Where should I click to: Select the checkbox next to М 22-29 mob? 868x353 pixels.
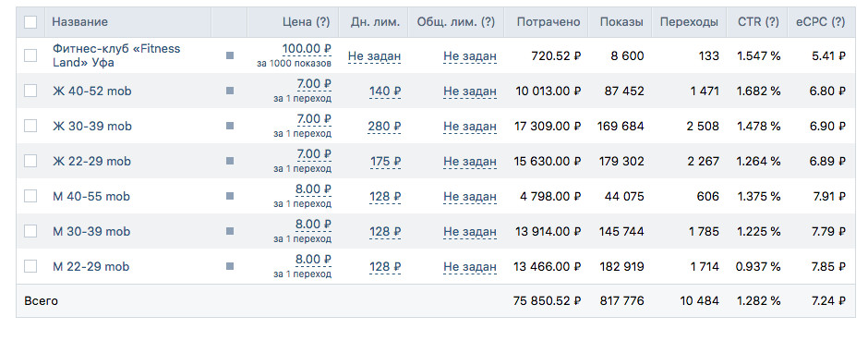pyautogui.click(x=30, y=266)
